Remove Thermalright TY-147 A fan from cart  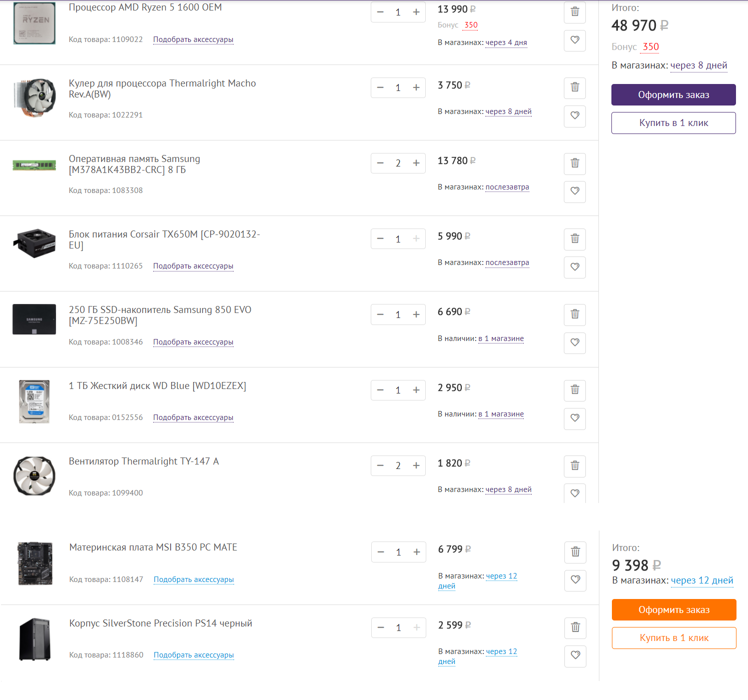coord(574,466)
